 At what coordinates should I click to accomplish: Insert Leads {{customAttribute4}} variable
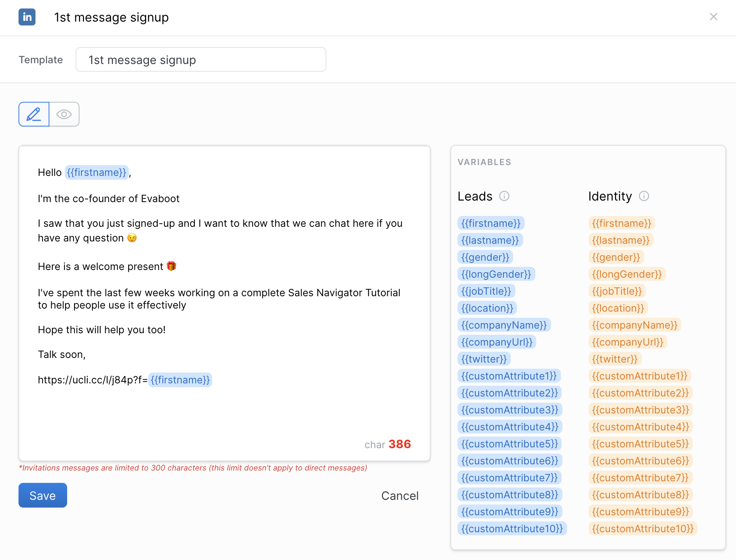point(510,427)
